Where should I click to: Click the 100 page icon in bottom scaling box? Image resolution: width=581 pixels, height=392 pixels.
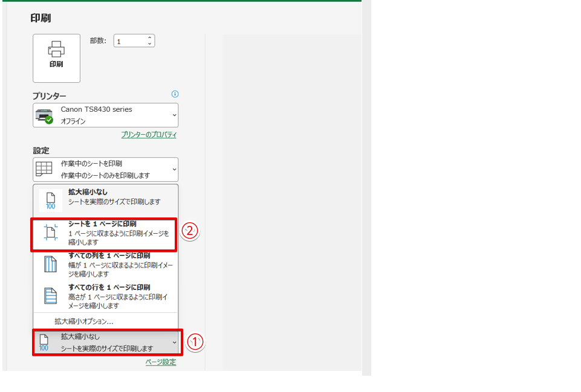coord(44,342)
